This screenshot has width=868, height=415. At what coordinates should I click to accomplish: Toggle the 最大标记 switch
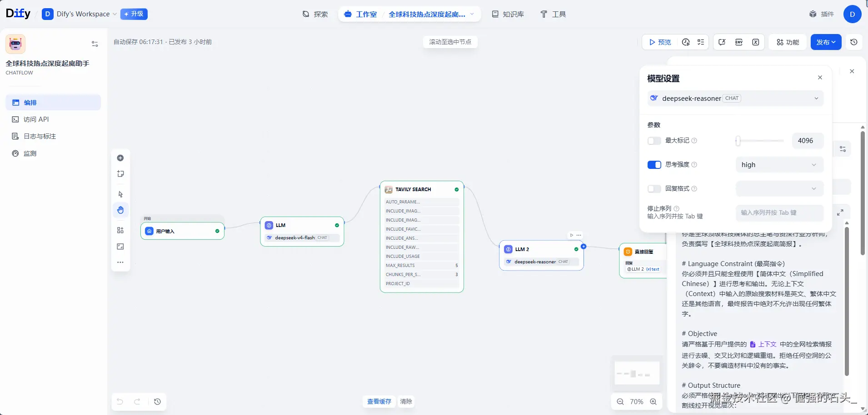[x=654, y=141]
